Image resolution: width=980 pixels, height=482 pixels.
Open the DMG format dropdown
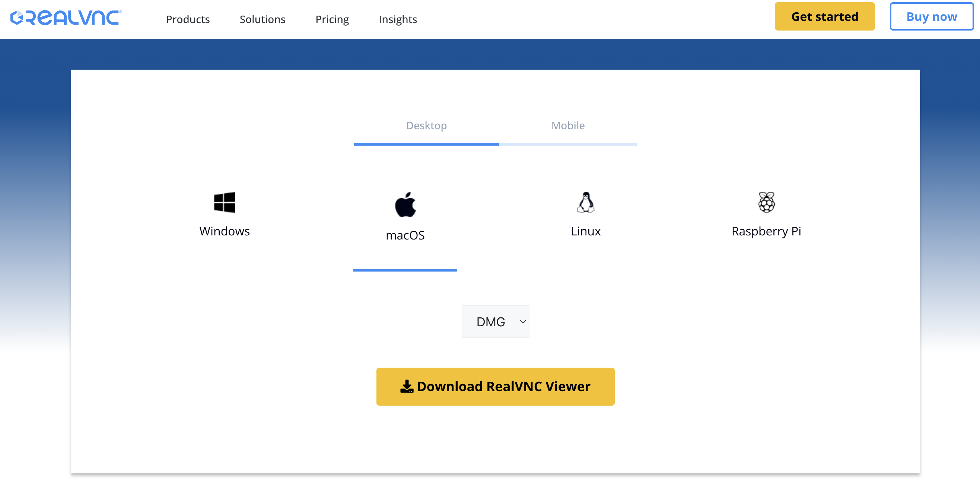(x=490, y=322)
